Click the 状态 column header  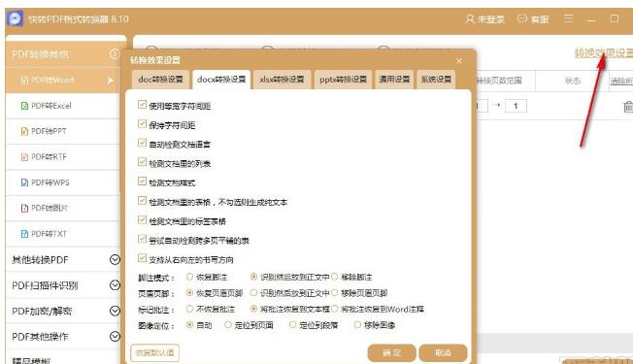pyautogui.click(x=572, y=81)
